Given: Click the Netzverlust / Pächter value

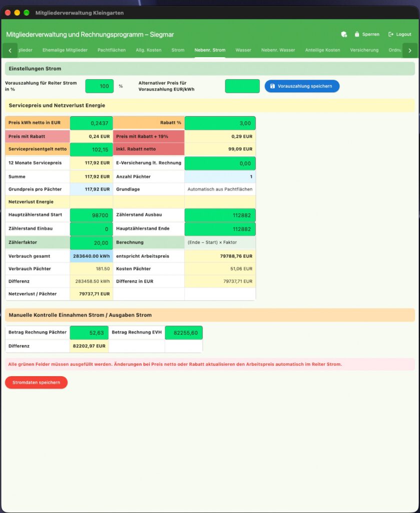Looking at the screenshot, I should tap(94, 294).
